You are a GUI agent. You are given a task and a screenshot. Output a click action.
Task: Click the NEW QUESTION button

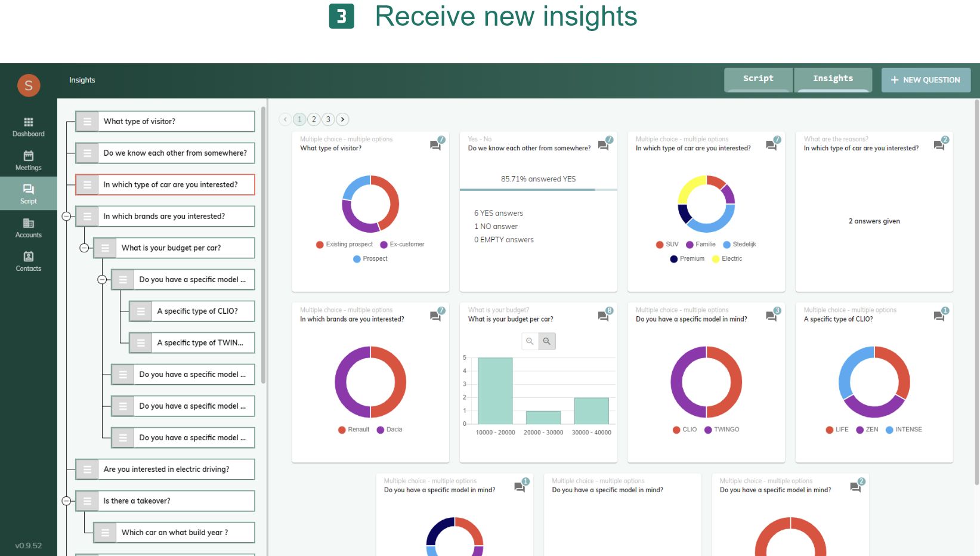[926, 80]
